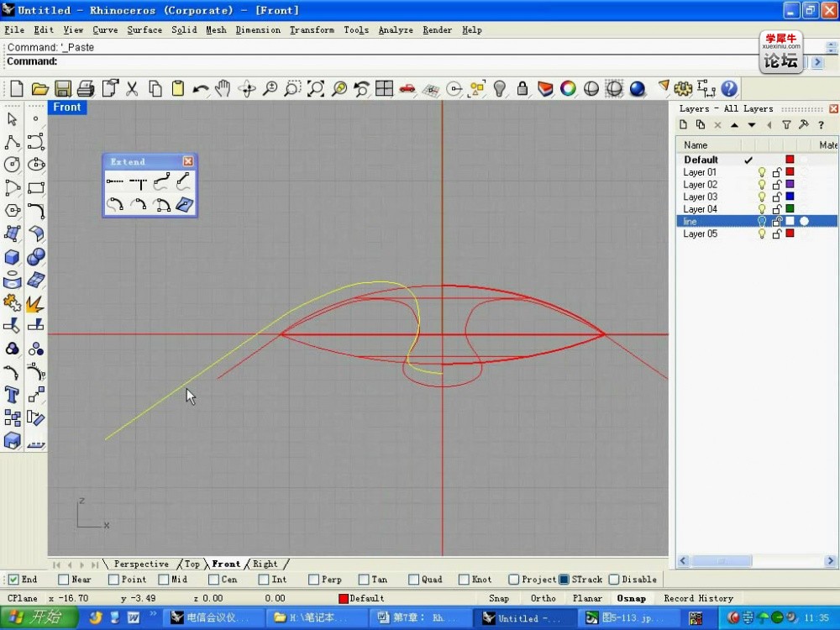Select the Circle tool in the left toolbar
This screenshot has height=630, width=840.
click(x=12, y=165)
